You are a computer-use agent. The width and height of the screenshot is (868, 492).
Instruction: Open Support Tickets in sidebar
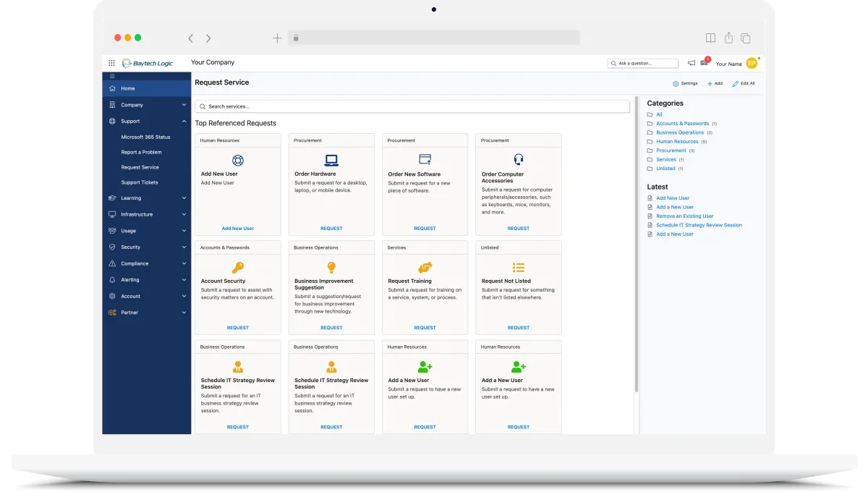tap(139, 182)
